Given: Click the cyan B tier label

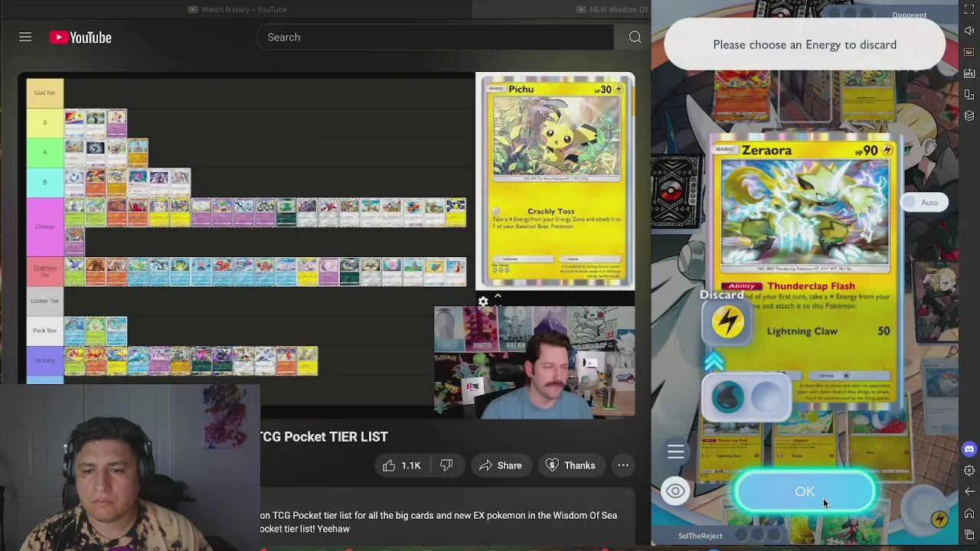Looking at the screenshot, I should (45, 182).
